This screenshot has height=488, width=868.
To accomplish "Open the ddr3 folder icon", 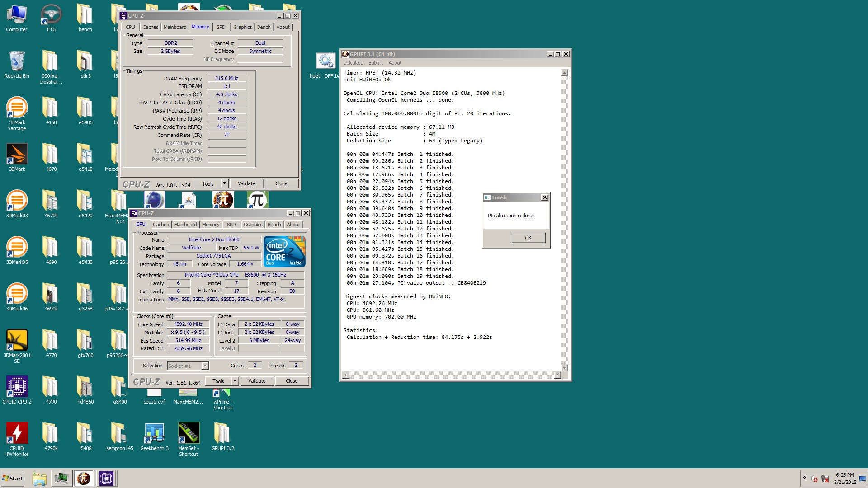I will click(85, 65).
